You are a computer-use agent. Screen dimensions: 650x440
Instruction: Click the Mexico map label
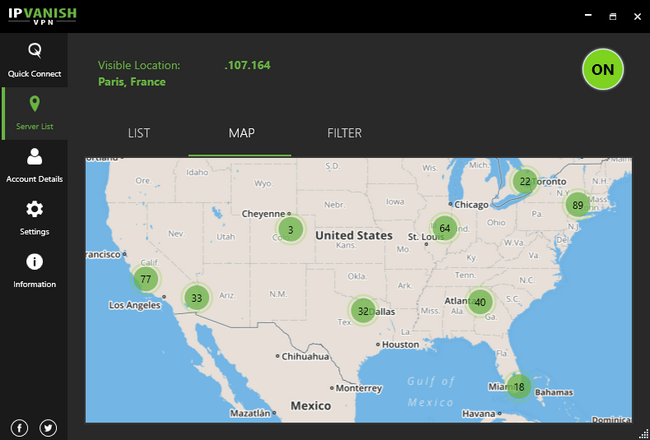[310, 406]
